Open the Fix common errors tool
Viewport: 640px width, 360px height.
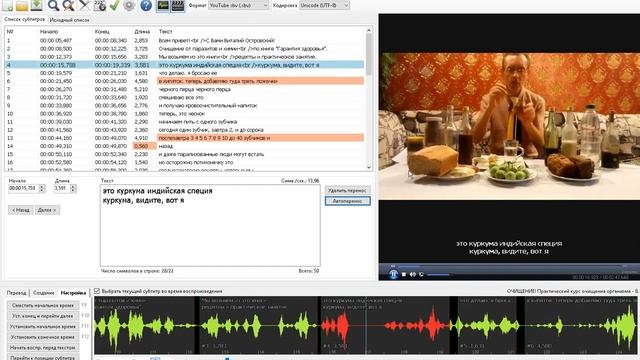point(84,5)
